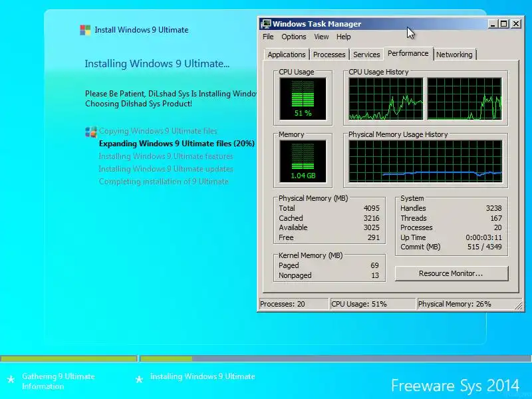Close the Windows Task Manager window
Screen dimensions: 532x399
coord(516,24)
